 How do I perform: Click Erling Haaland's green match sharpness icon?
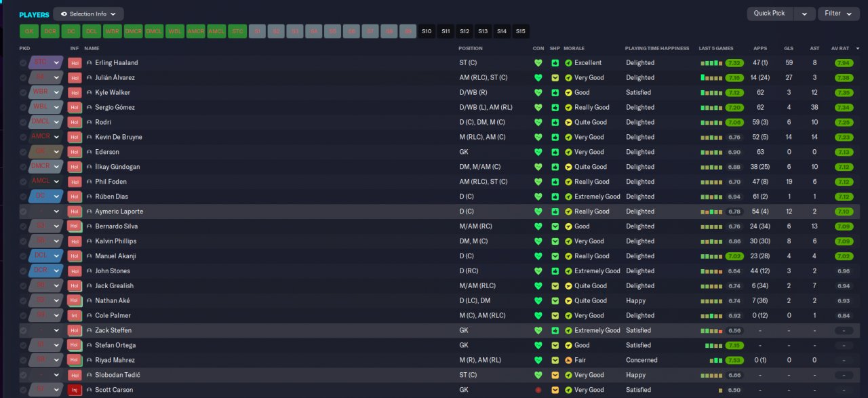555,62
